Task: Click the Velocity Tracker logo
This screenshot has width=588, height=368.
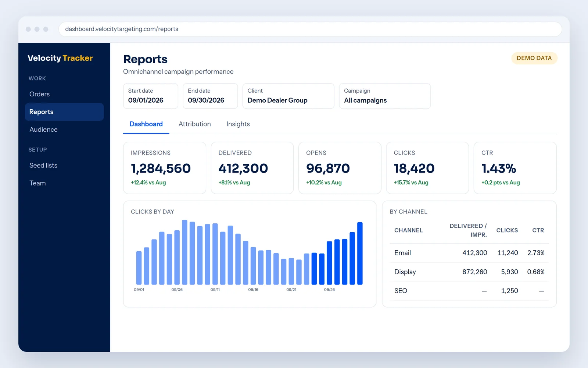Action: pyautogui.click(x=60, y=58)
